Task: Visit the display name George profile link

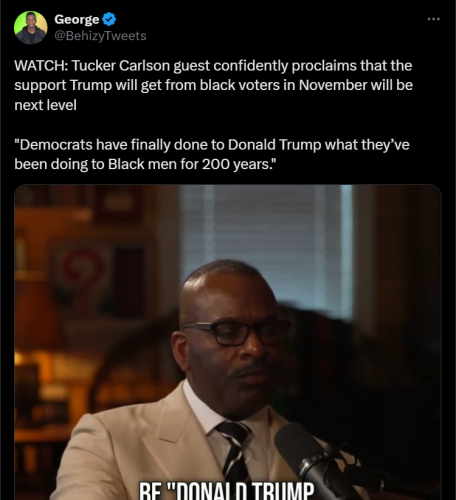Action: 77,19
